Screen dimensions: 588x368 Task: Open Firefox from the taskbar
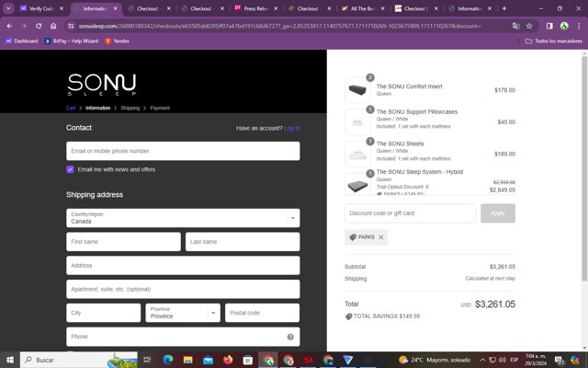click(x=228, y=360)
